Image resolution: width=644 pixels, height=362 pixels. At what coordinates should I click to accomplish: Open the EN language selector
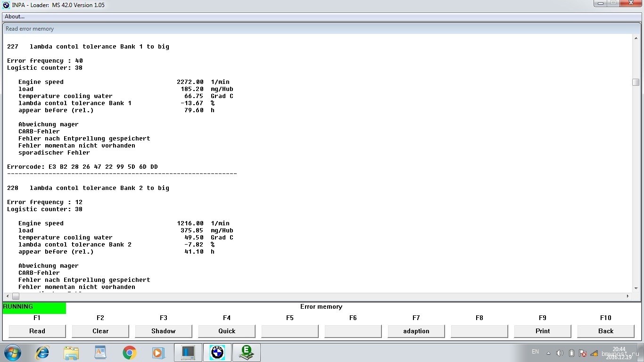pos(535,352)
